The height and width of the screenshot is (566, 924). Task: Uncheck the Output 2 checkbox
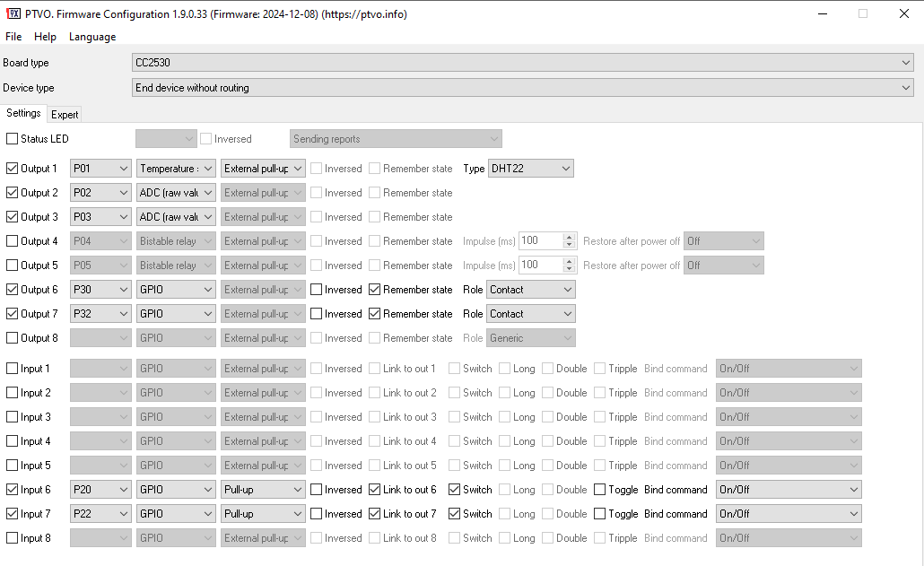(12, 193)
